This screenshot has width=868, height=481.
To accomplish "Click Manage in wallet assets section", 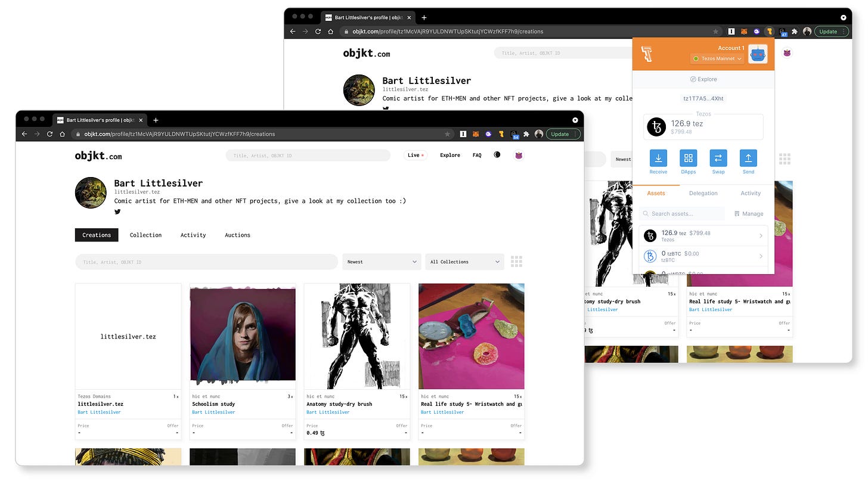I will (x=749, y=213).
